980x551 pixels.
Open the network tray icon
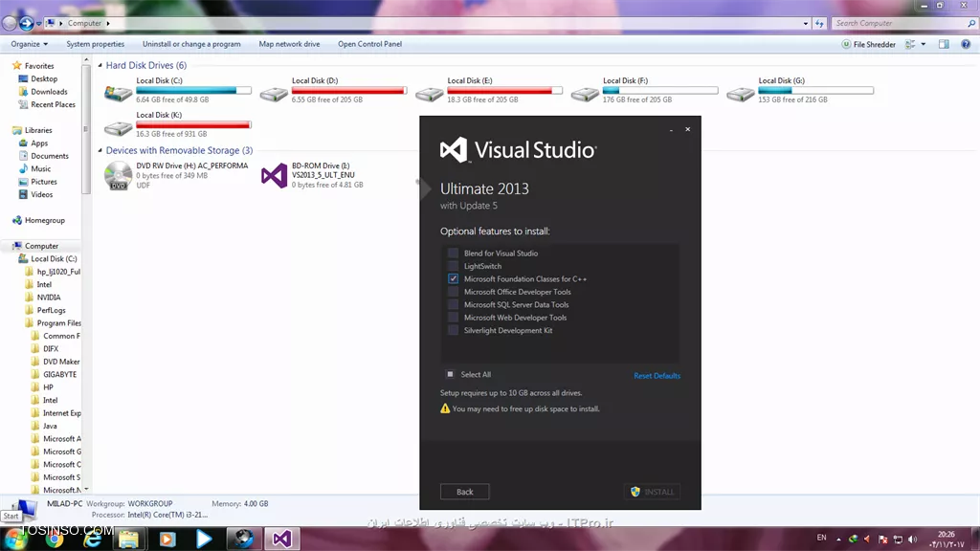[898, 539]
